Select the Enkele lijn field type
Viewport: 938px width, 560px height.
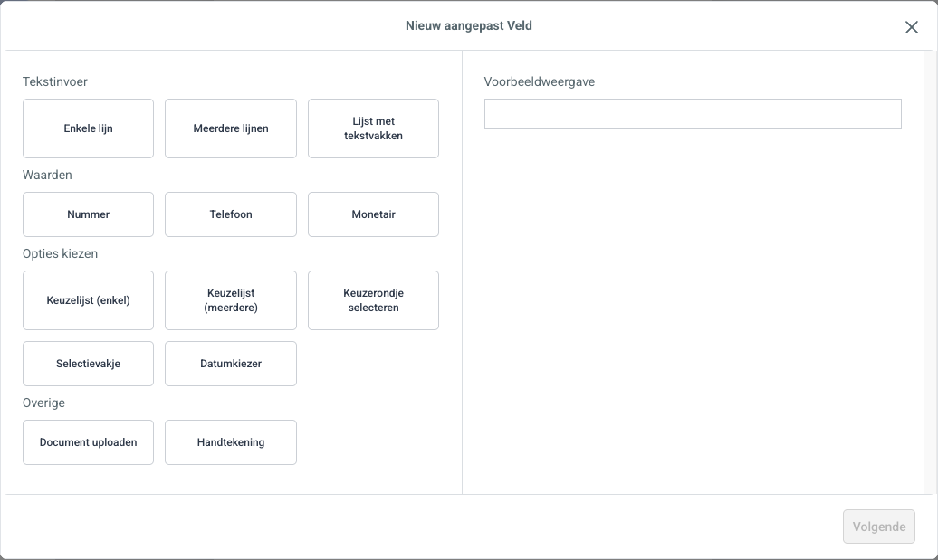[x=88, y=128]
